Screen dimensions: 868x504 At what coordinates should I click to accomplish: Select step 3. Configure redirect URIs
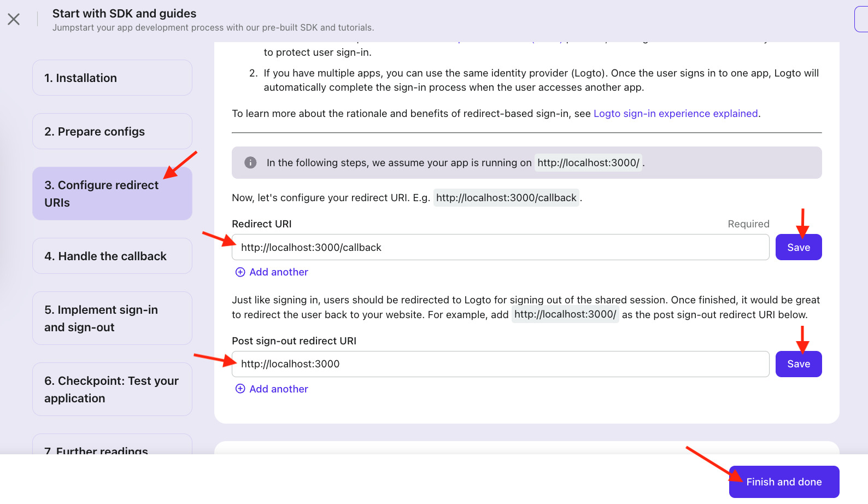pyautogui.click(x=112, y=194)
